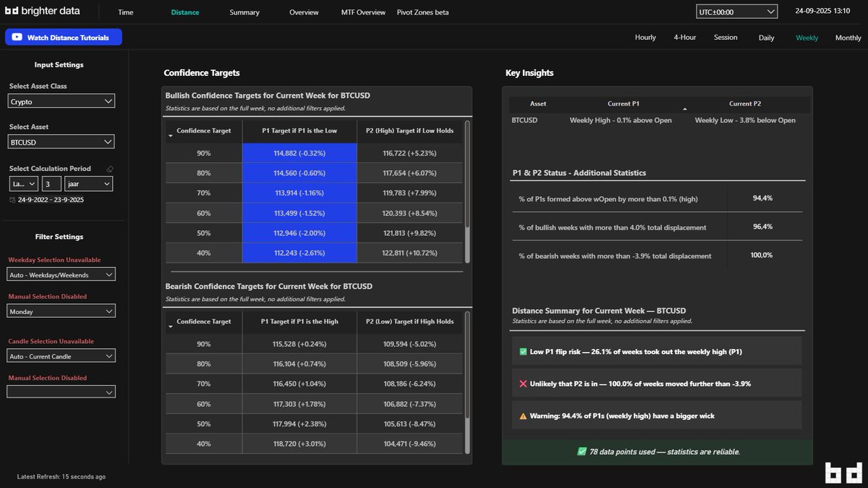
Task: Click green checkmark beside 78 data points used
Action: pos(582,452)
